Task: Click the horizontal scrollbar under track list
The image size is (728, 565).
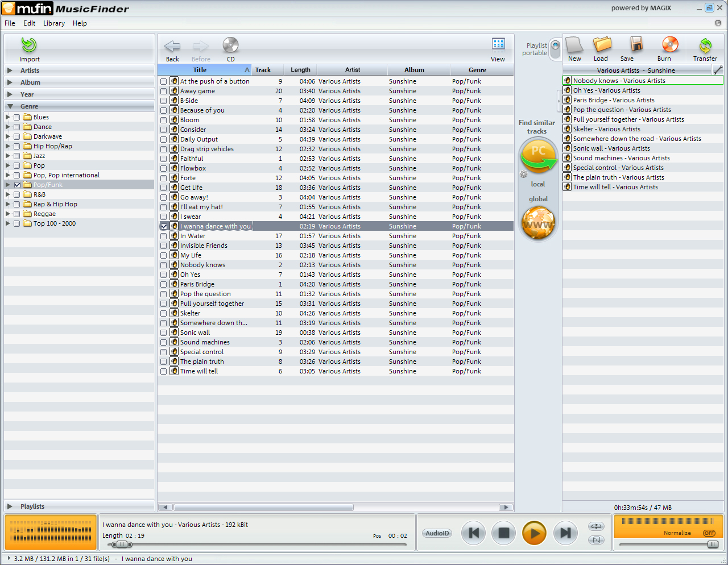Action: 263,507
